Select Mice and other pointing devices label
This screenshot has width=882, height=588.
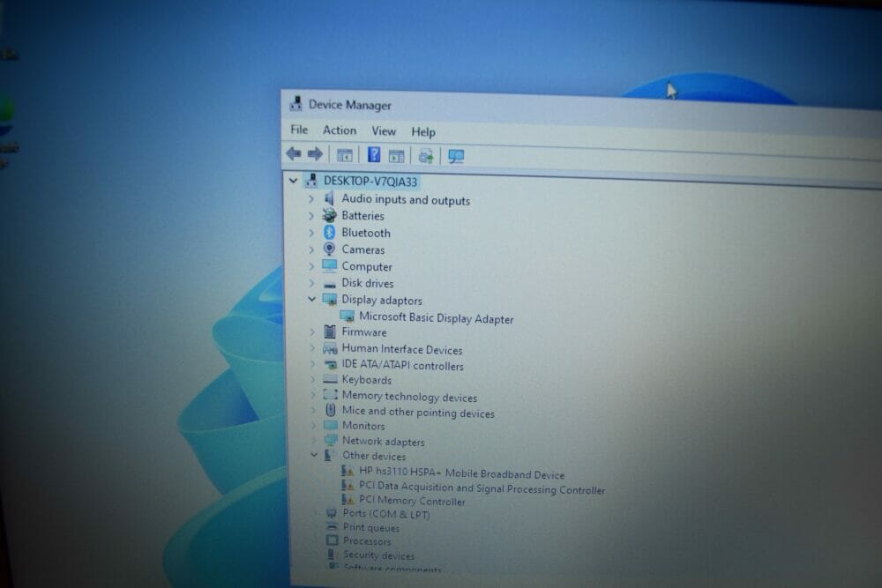point(418,412)
